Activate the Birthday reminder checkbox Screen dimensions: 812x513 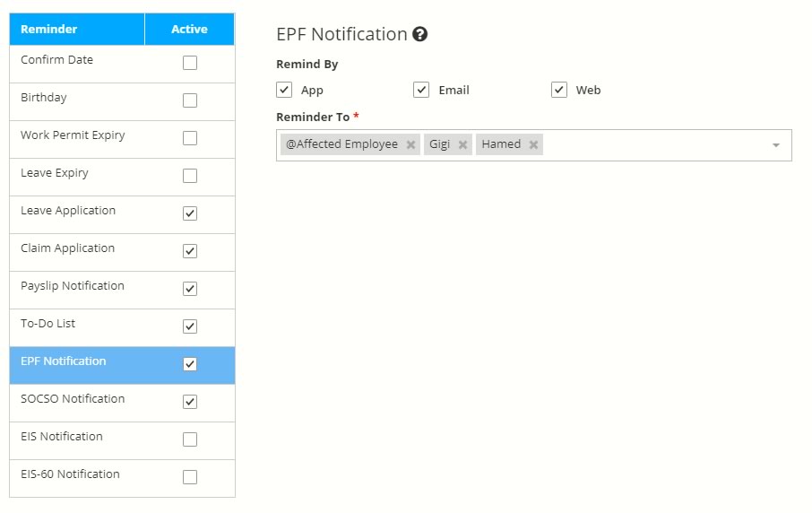tap(190, 100)
